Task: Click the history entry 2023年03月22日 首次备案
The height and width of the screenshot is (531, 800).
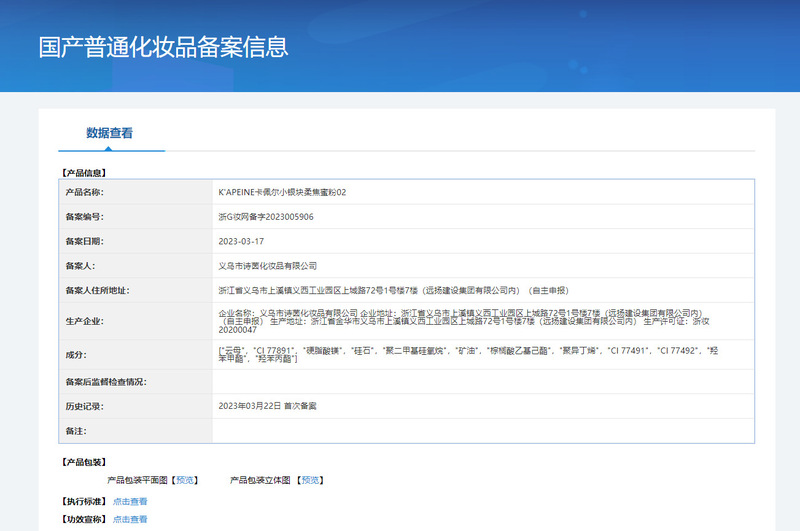Action: 267,406
